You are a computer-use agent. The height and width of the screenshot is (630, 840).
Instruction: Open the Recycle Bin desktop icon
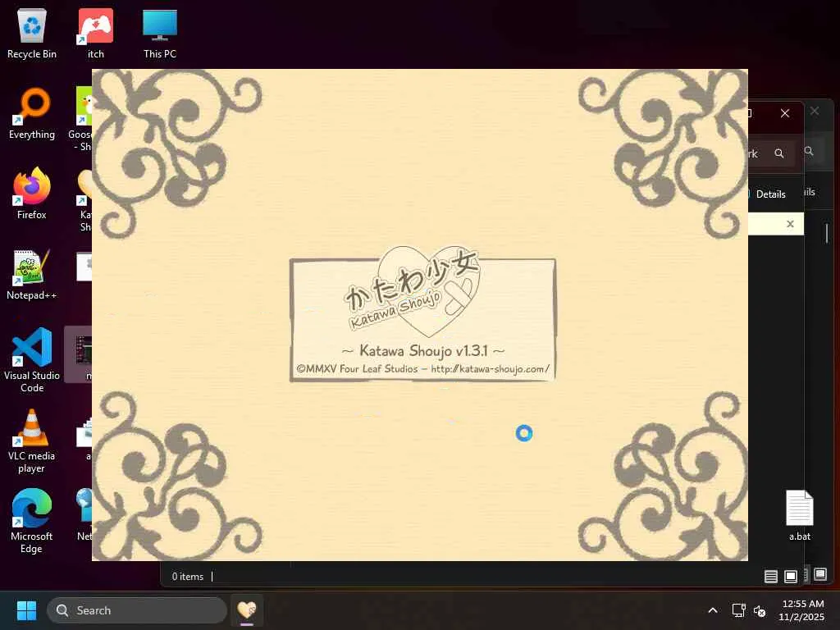coord(32,33)
